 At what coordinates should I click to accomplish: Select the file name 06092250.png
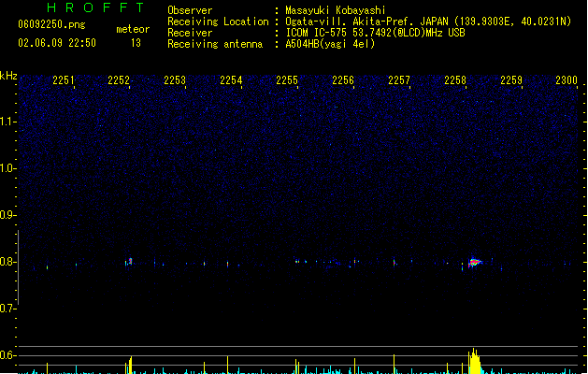(x=51, y=24)
